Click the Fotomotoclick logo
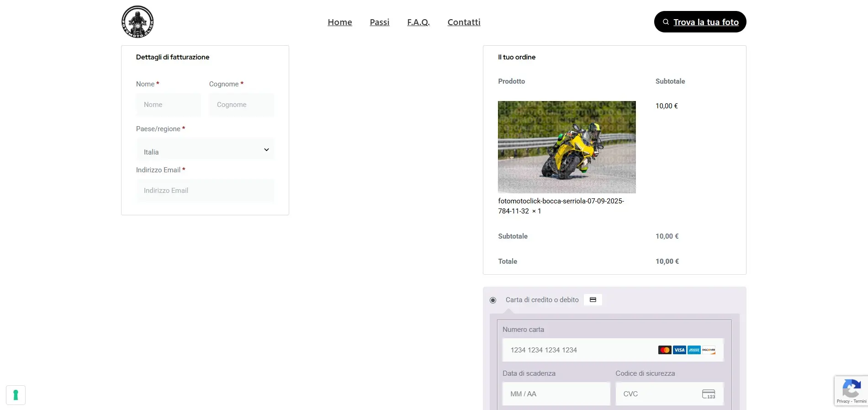868x410 pixels. click(x=138, y=22)
